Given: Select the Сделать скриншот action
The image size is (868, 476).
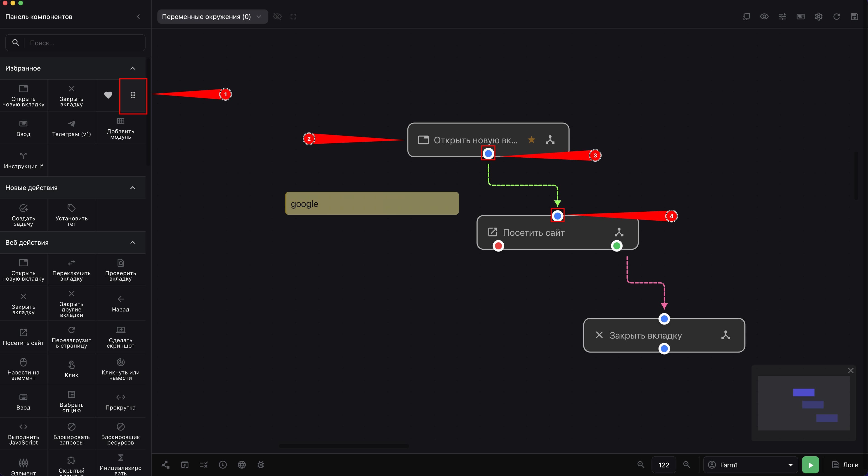Looking at the screenshot, I should tap(120, 336).
